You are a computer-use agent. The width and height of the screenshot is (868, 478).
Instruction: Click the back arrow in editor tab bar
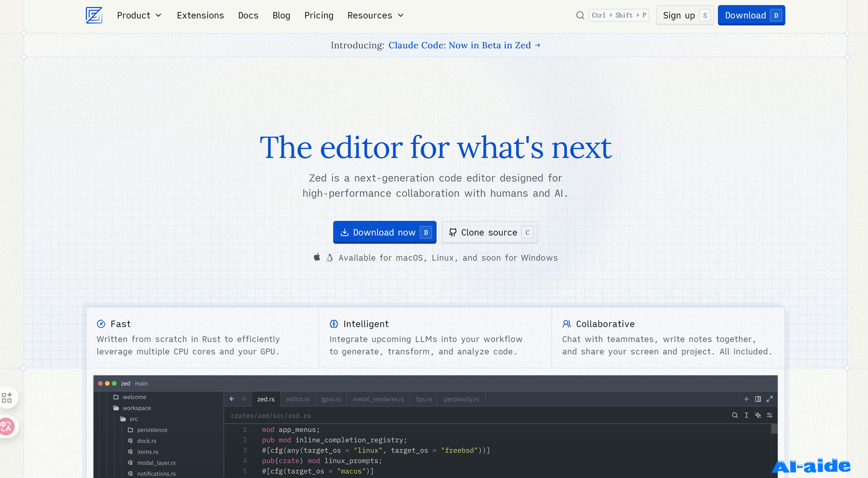(x=232, y=399)
